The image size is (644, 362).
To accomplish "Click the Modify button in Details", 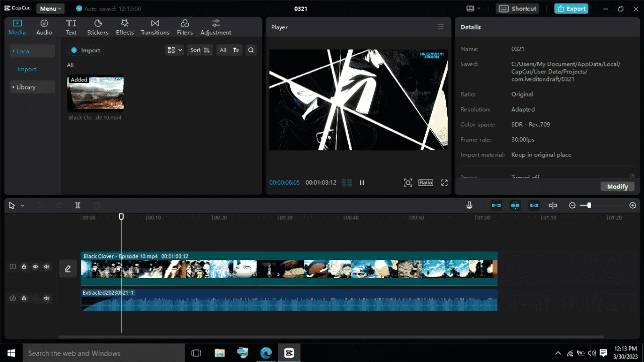I will point(617,187).
